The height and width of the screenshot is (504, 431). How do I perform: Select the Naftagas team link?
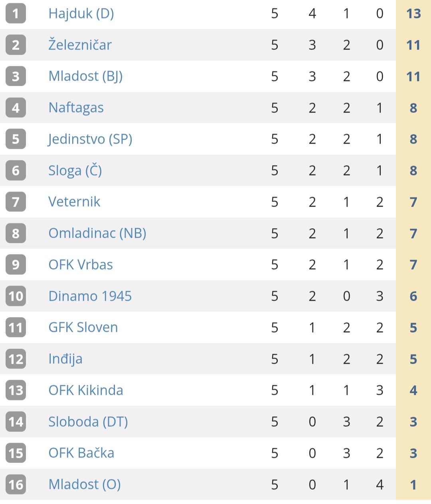tap(76, 108)
